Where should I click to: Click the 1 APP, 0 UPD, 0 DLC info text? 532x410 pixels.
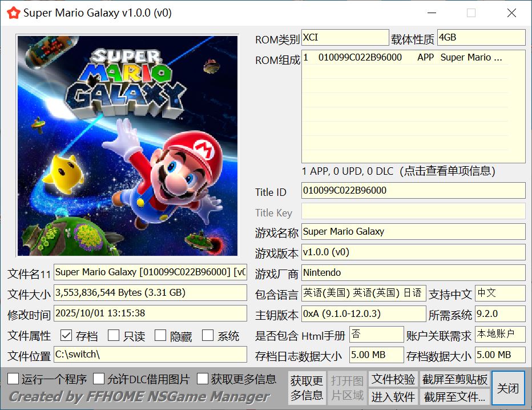tap(398, 171)
